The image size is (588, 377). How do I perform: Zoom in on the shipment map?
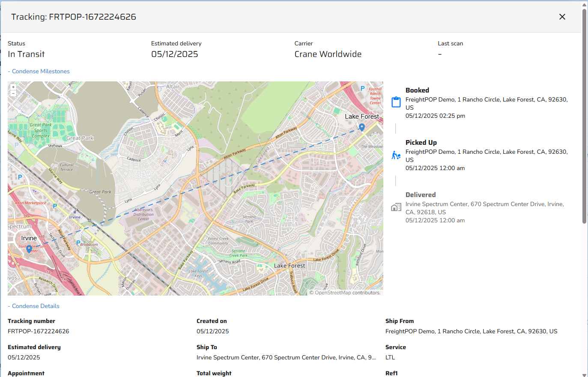point(13,87)
